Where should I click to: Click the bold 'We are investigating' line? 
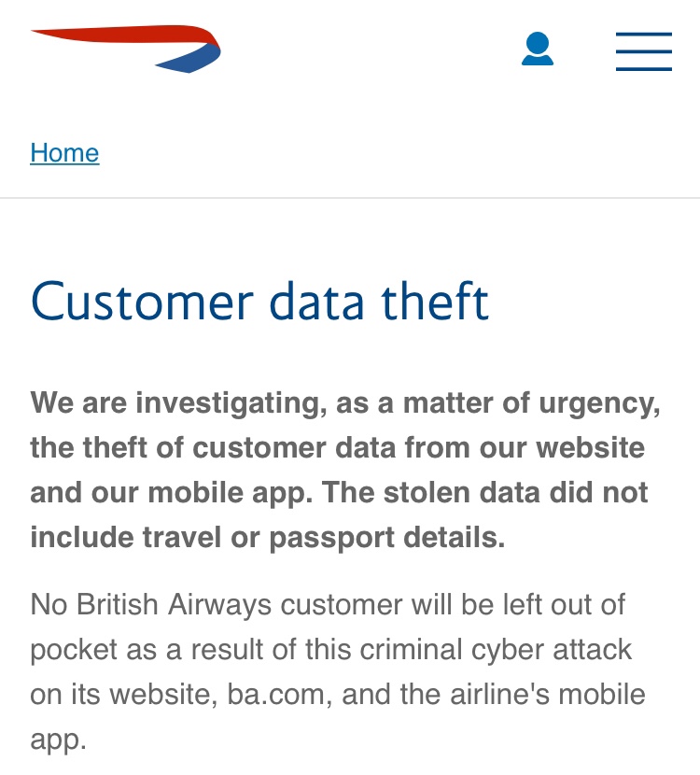click(345, 404)
